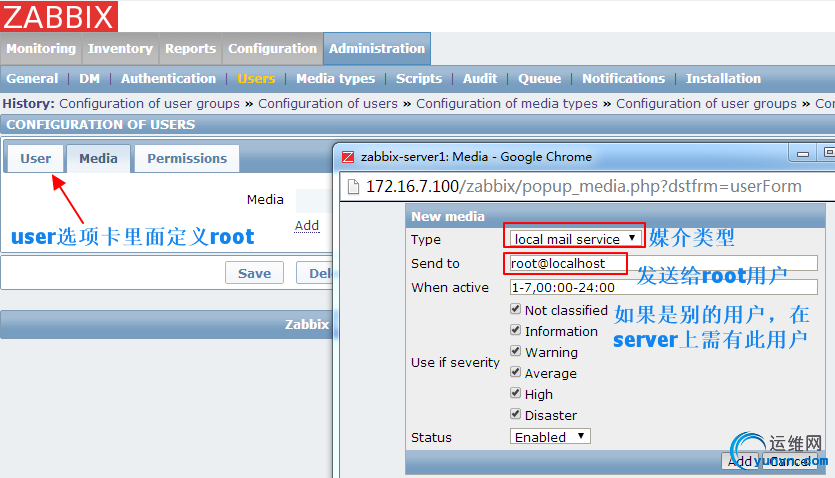Switch to the Media tab
Viewport: 835px width, 478px height.
pyautogui.click(x=99, y=159)
